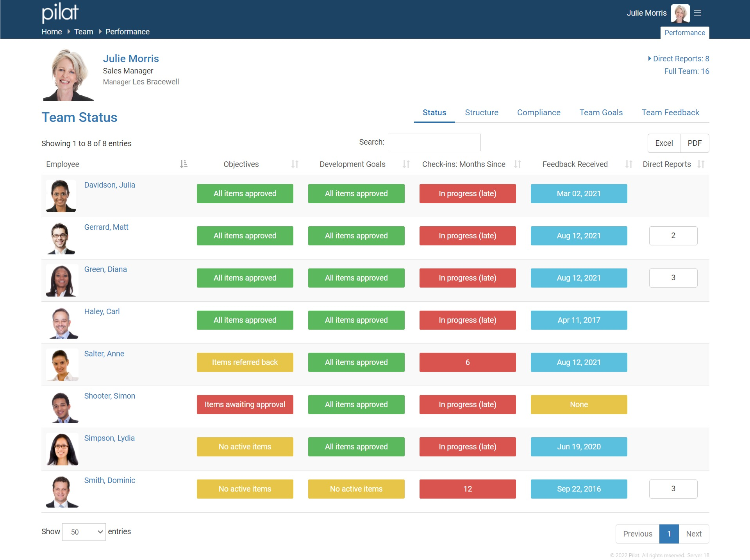The width and height of the screenshot is (750, 560).
Task: Sort Check-ins Months Since icon
Action: click(x=518, y=164)
